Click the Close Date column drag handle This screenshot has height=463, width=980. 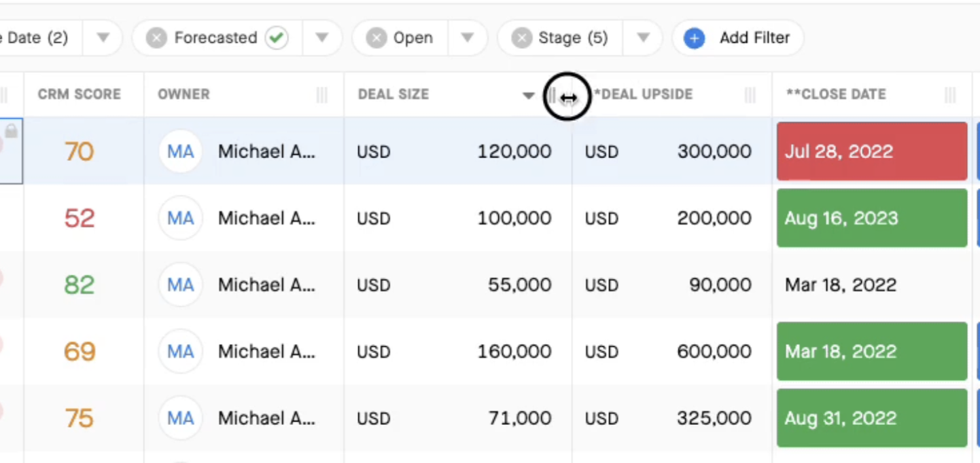950,95
